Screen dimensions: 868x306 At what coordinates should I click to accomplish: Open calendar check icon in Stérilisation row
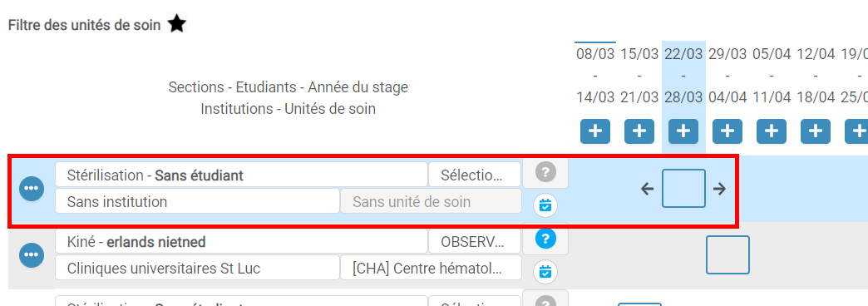tap(545, 205)
